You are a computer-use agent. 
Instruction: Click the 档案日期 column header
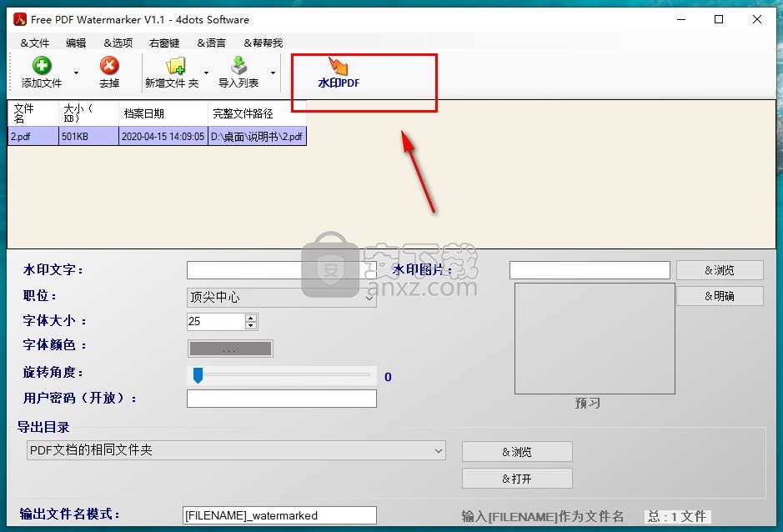point(163,113)
